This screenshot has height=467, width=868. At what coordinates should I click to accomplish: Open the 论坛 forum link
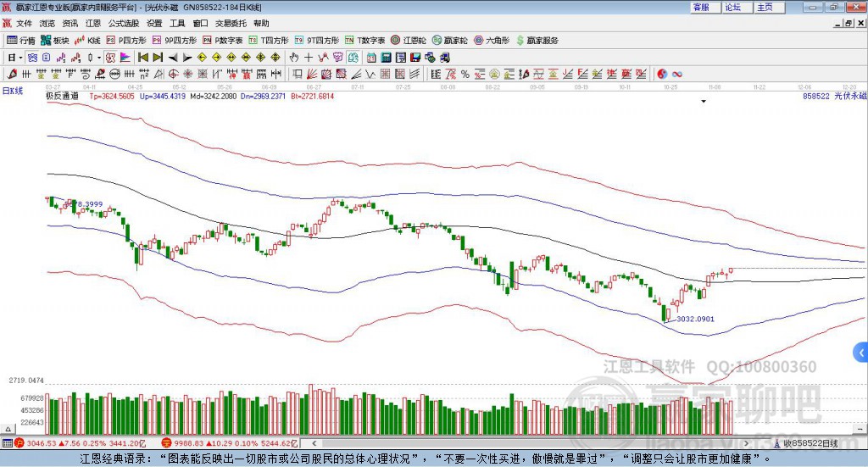[x=733, y=7]
